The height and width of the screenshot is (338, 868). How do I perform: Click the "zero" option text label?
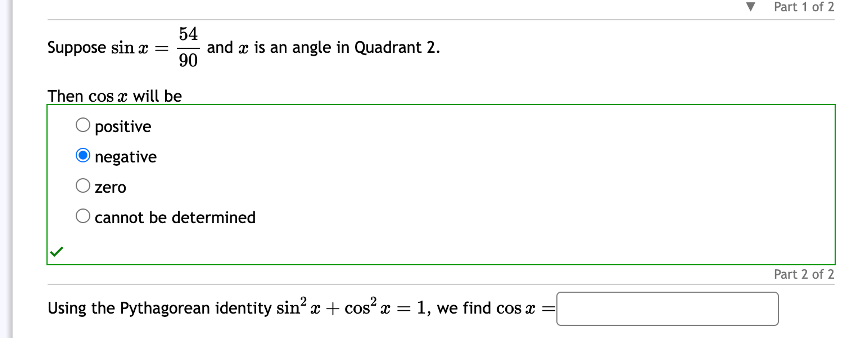[x=110, y=187]
